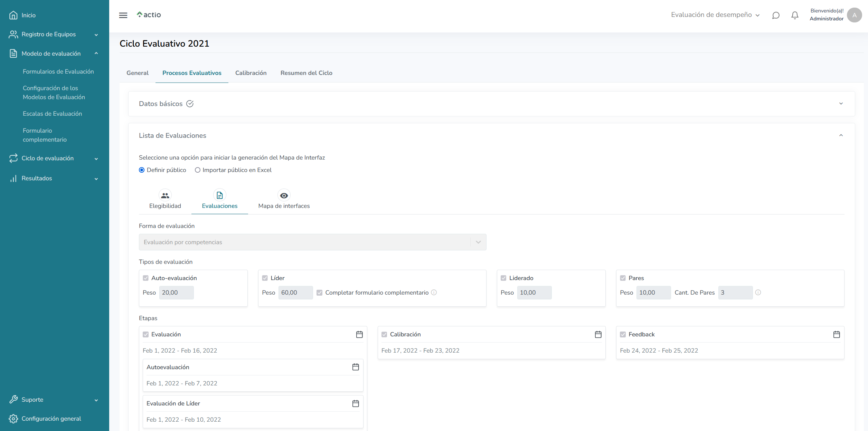
Task: Open the calendar icon for Autoevaluación
Action: point(356,367)
